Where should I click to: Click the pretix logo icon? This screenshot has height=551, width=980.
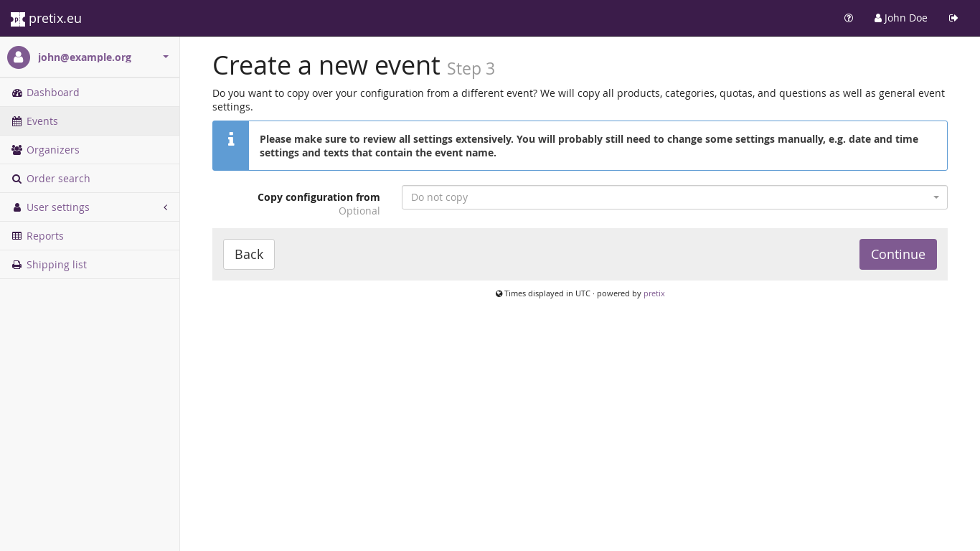18,19
